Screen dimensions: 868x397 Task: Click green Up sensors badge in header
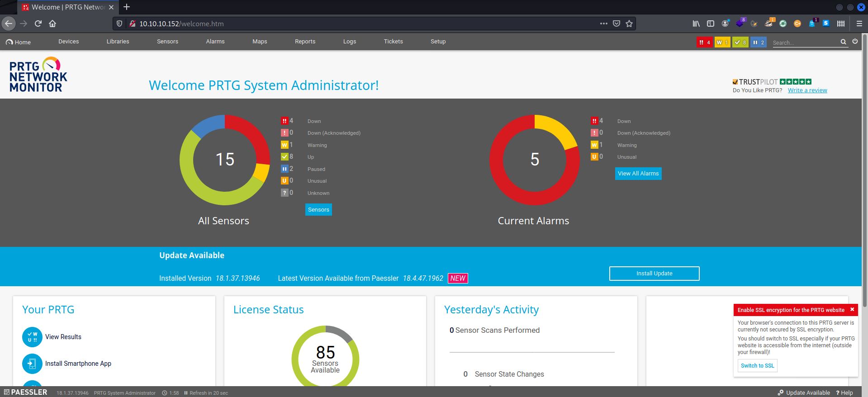[x=740, y=43]
